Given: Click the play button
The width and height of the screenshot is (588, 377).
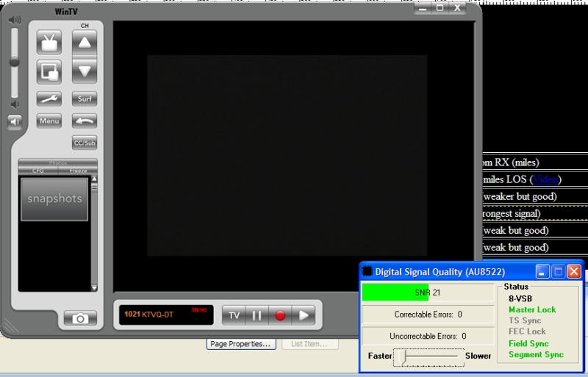Looking at the screenshot, I should [x=303, y=315].
